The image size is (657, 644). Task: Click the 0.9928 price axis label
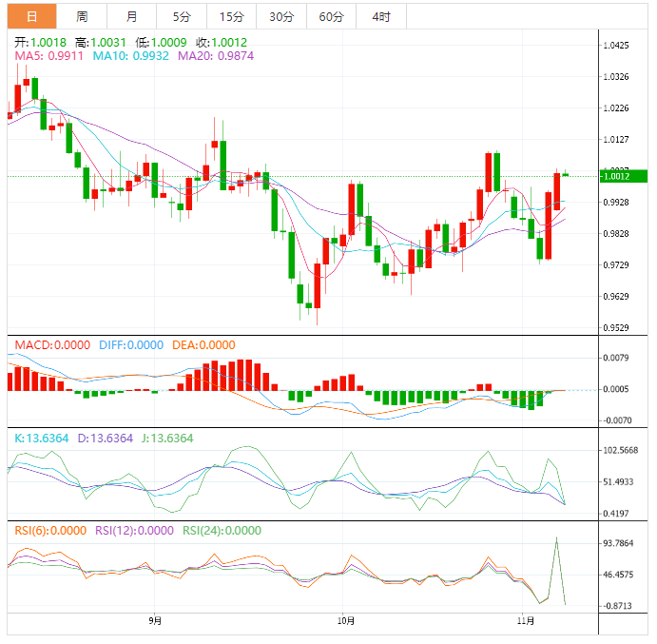[616, 202]
